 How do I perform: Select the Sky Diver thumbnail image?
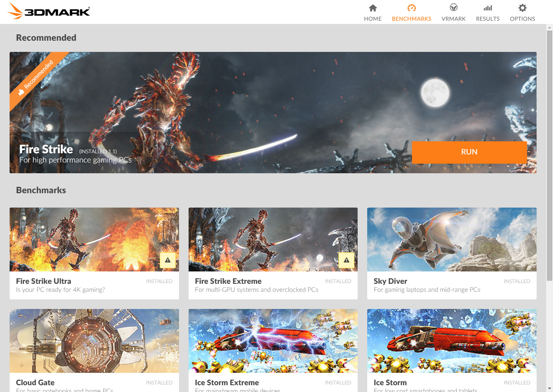pos(452,240)
